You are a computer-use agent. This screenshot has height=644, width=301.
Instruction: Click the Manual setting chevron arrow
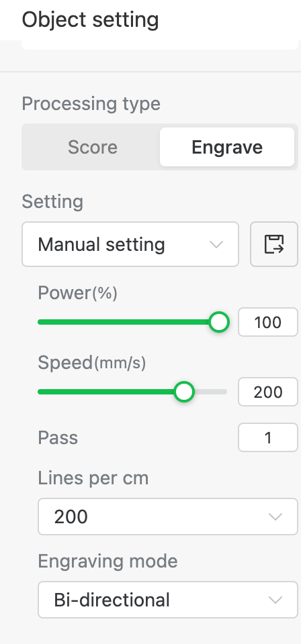click(216, 245)
